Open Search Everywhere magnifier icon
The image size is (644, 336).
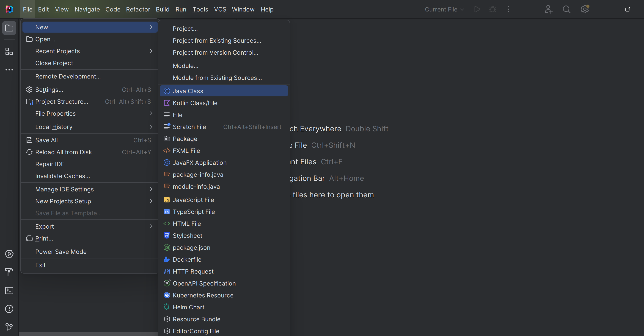567,9
